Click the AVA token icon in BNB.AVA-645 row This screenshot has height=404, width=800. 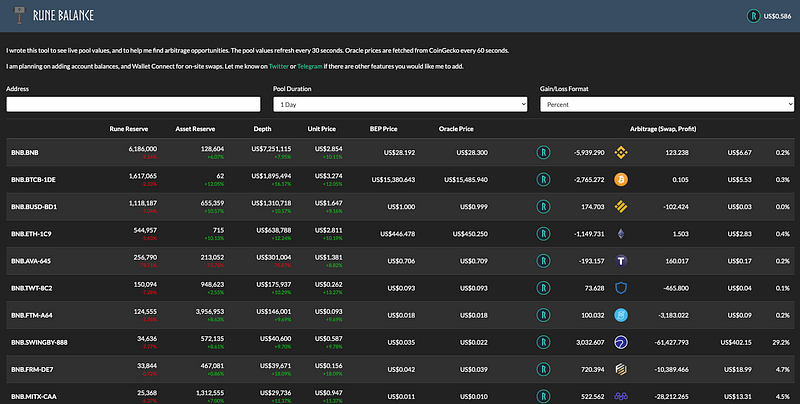click(621, 261)
